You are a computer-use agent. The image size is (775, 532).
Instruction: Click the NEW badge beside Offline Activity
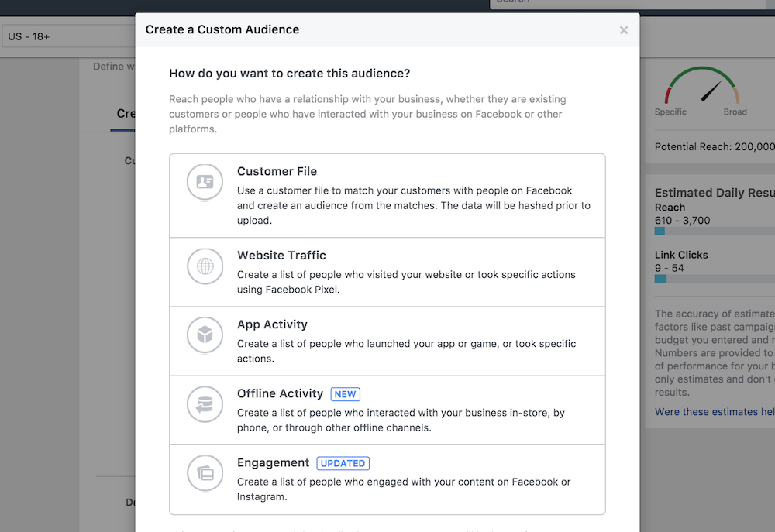click(345, 394)
